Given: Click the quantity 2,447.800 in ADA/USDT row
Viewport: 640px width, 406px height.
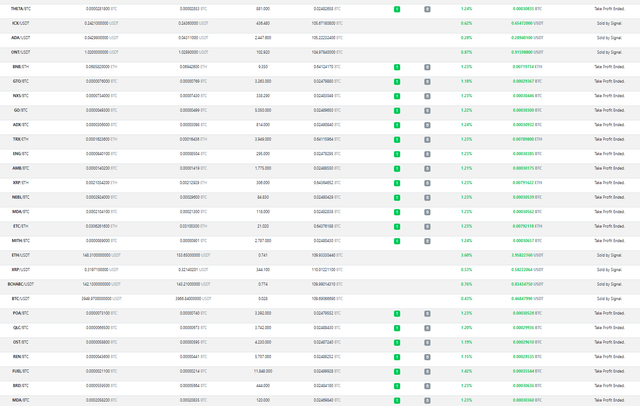Looking at the screenshot, I should (263, 38).
